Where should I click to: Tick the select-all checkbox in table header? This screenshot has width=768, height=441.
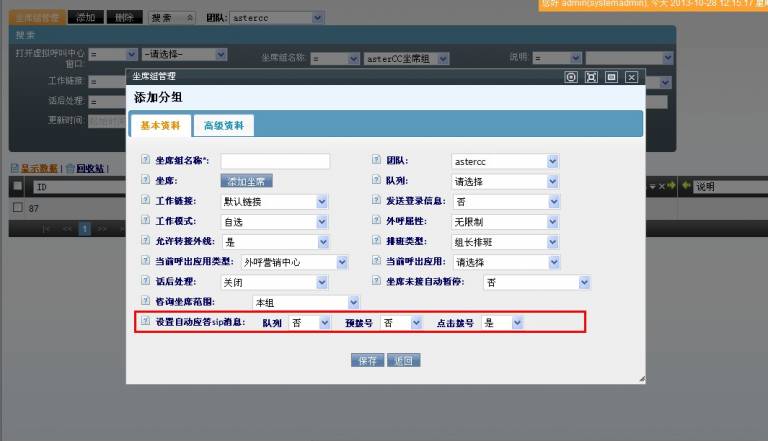click(x=18, y=186)
